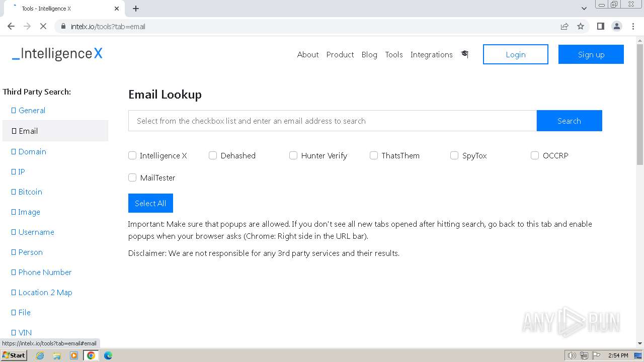Click the Login button
644x362 pixels.
click(516, 54)
